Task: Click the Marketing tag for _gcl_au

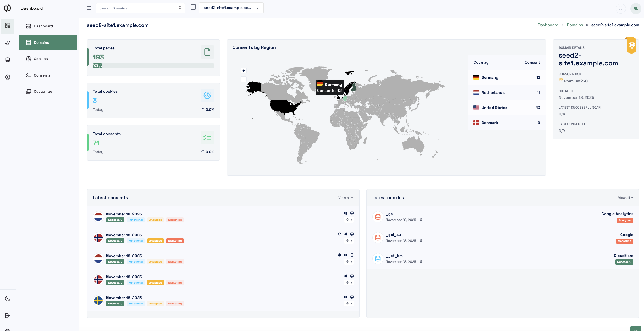Action: 624,241
